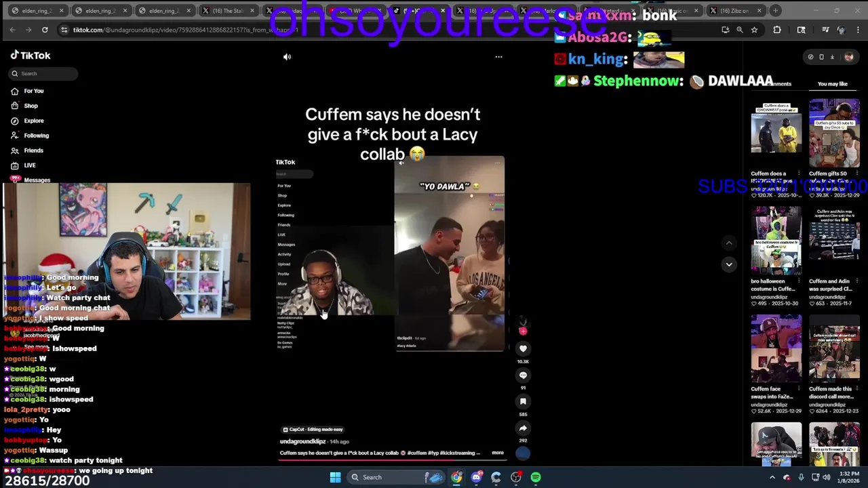Like the video with heart icon
This screenshot has width=868, height=488.
[x=523, y=348]
